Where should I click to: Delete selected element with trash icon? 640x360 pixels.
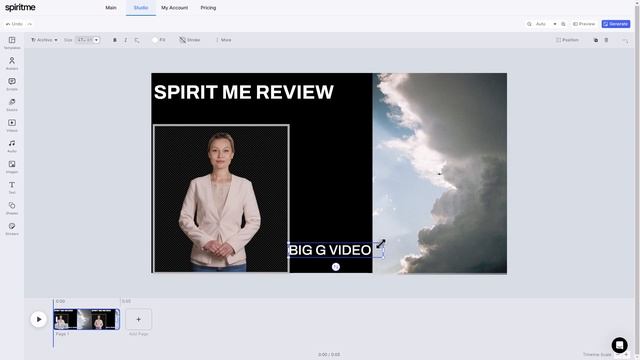pyautogui.click(x=606, y=40)
